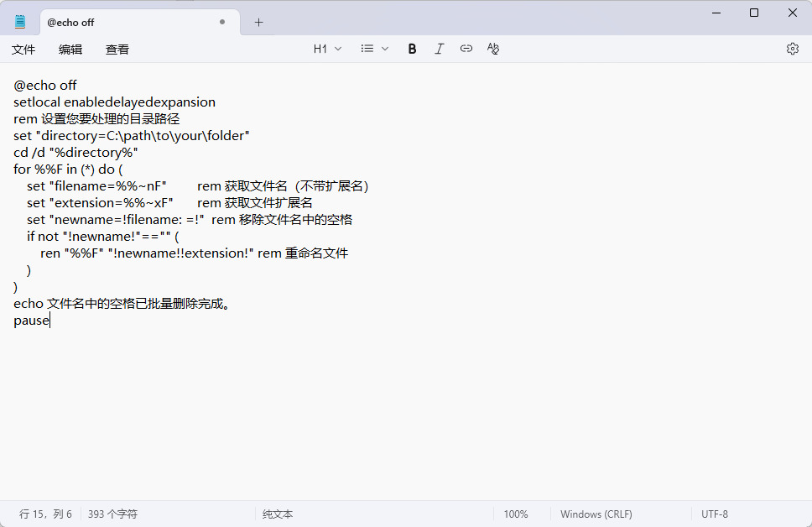Click the 纯文本 format indicator
Viewport: 812px width, 527px height.
pos(278,514)
